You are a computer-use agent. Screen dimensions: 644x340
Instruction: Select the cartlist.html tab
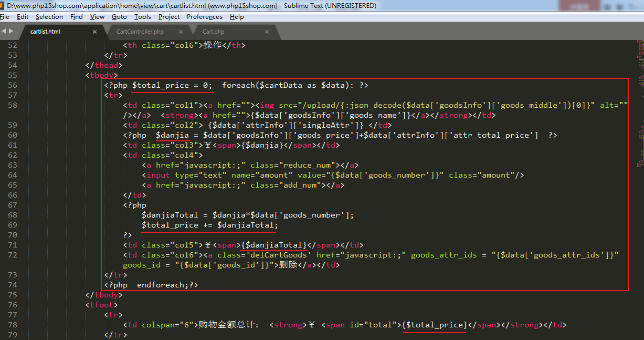click(x=45, y=32)
